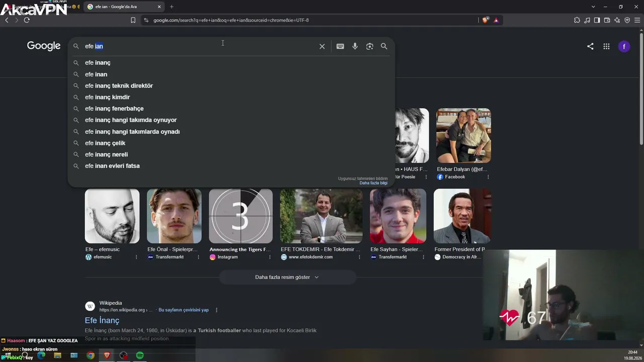Open the Google account avatar "f"
This screenshot has height=362, width=644.
624,46
